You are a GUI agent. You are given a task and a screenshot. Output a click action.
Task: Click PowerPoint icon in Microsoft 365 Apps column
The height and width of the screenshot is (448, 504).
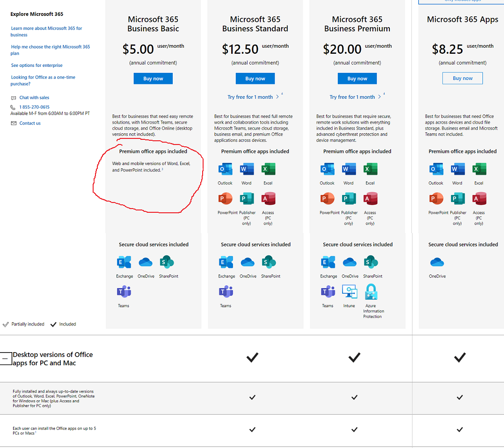point(436,198)
